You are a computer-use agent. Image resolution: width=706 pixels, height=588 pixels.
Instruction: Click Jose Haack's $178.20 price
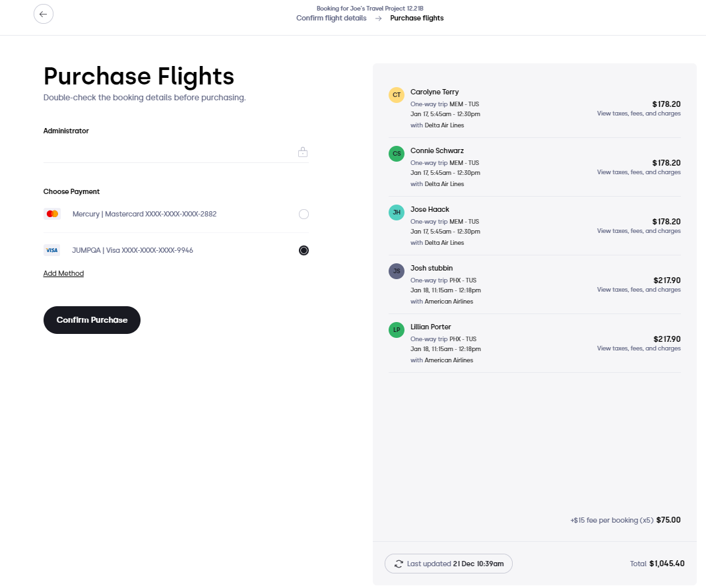[666, 222]
